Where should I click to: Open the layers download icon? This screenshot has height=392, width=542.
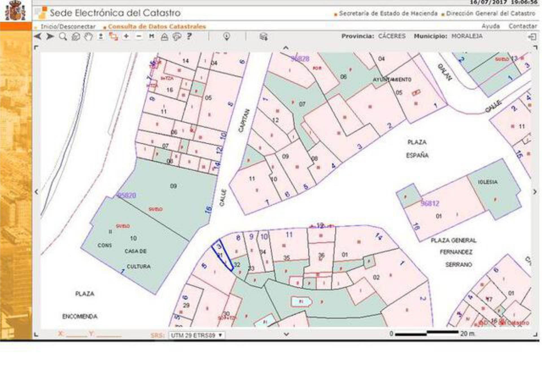click(x=263, y=37)
